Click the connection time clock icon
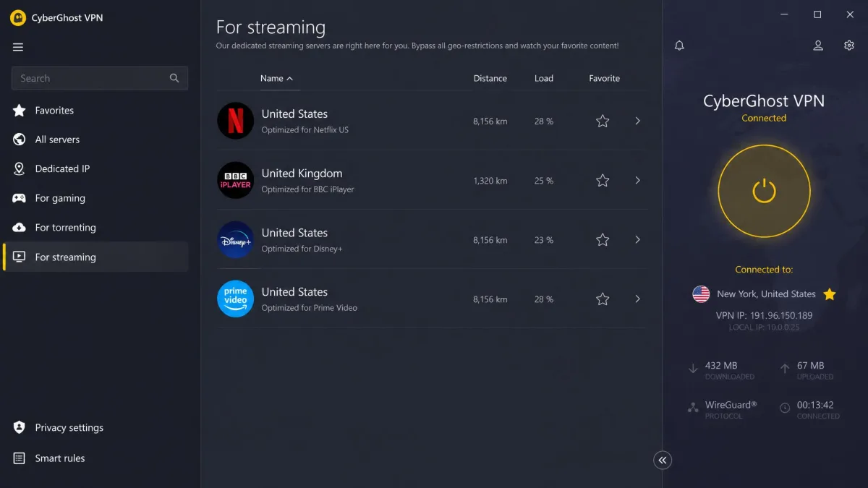The height and width of the screenshot is (488, 868). pyautogui.click(x=785, y=408)
